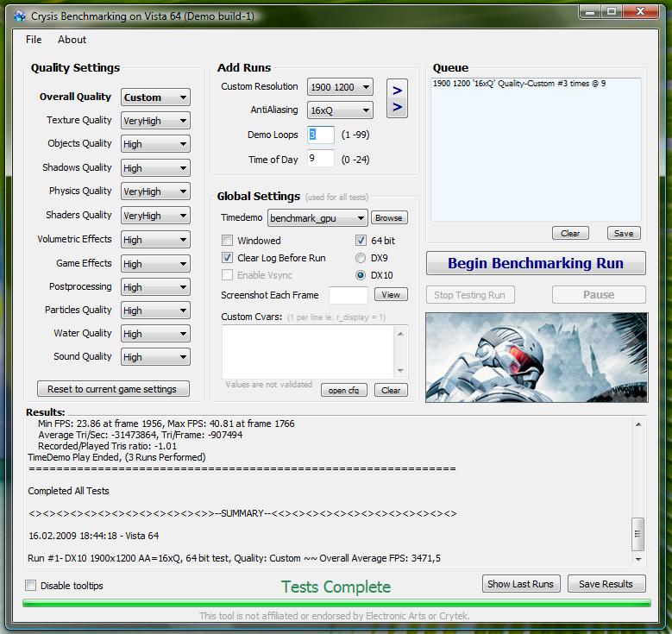Open the Water Quality dropdown
Image resolution: width=672 pixels, height=634 pixels.
point(155,334)
